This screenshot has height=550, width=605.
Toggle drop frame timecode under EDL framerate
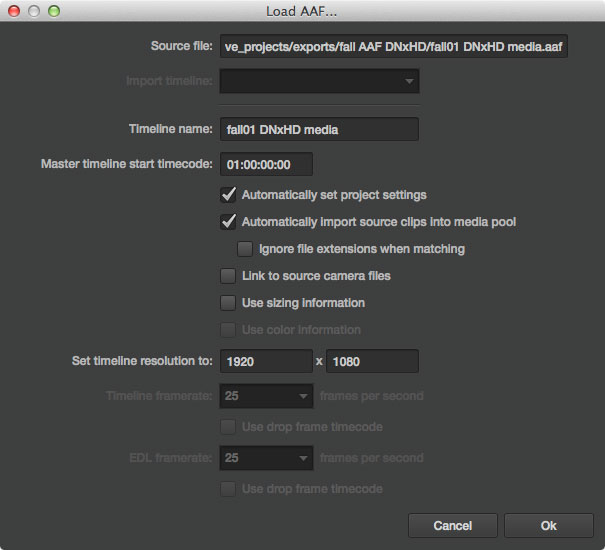coord(228,489)
